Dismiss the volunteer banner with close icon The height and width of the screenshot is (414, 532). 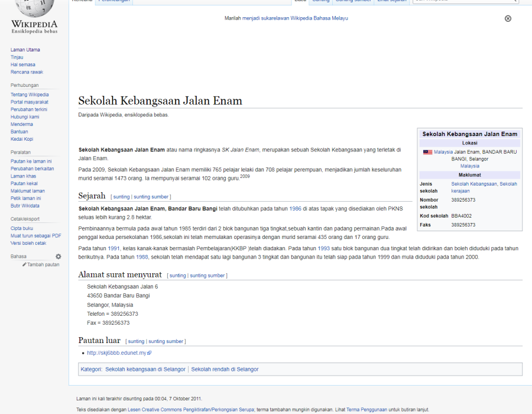click(508, 19)
